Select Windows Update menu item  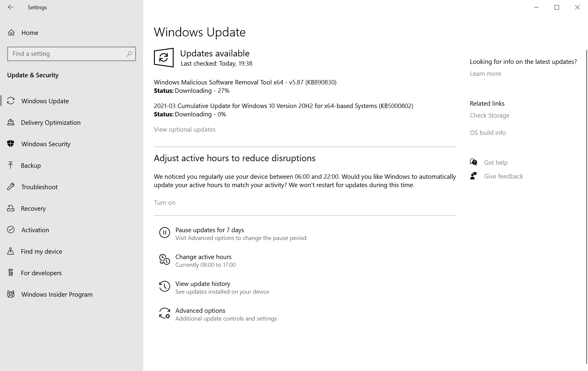[45, 101]
